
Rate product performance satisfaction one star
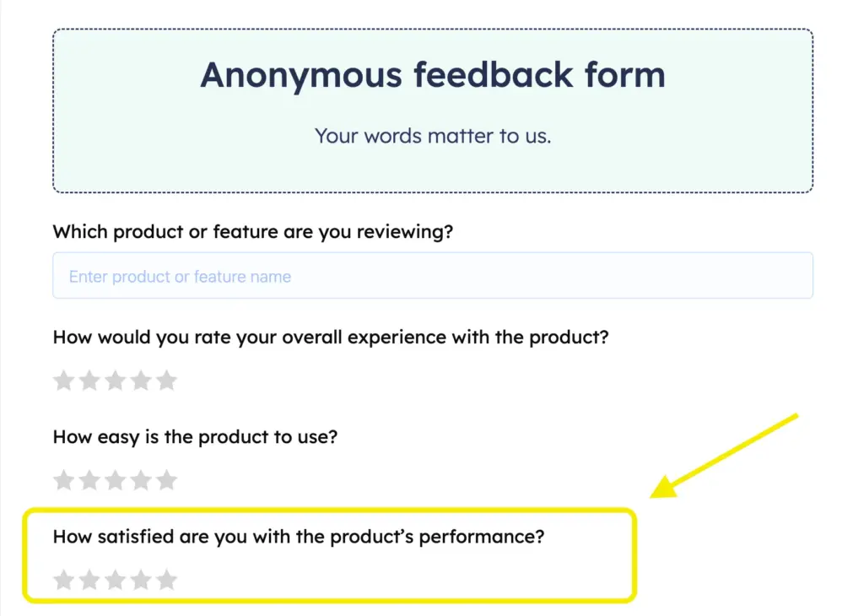(x=64, y=580)
